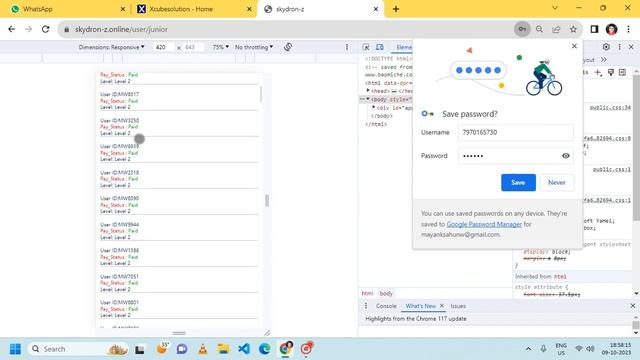
Task: Click the viewport corner resize handle
Action: click(267, 333)
